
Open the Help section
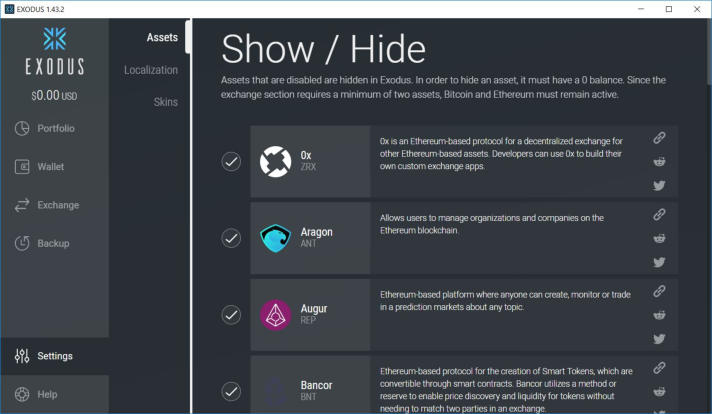tap(47, 394)
